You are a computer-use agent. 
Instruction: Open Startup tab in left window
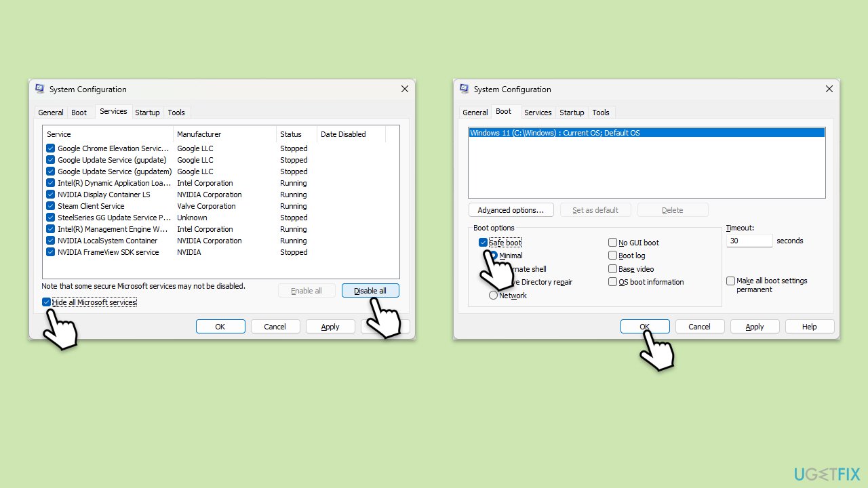pos(147,113)
